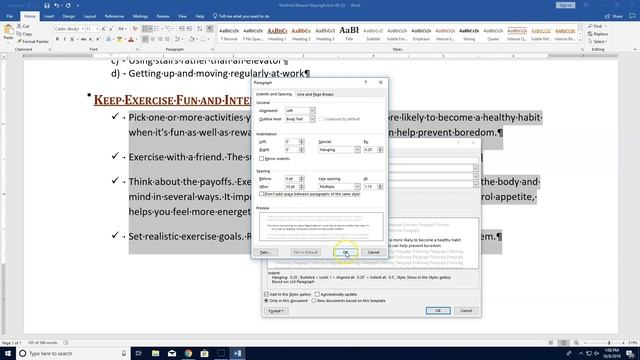Open the Outline level dropdown
Screen dimensions: 640x360
[312, 119]
